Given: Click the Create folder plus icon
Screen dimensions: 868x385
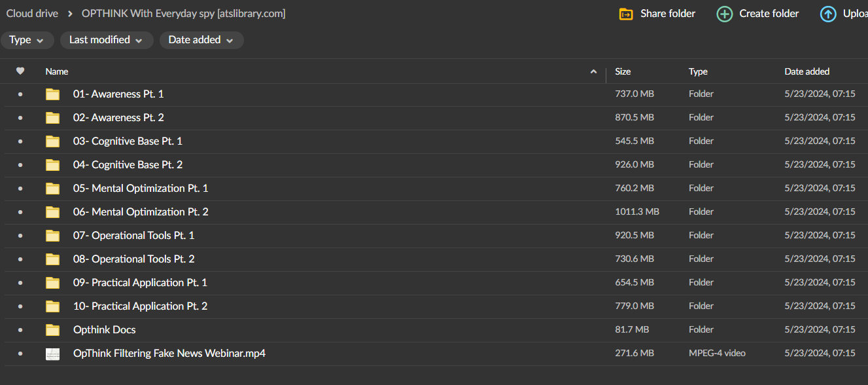Looking at the screenshot, I should point(724,14).
